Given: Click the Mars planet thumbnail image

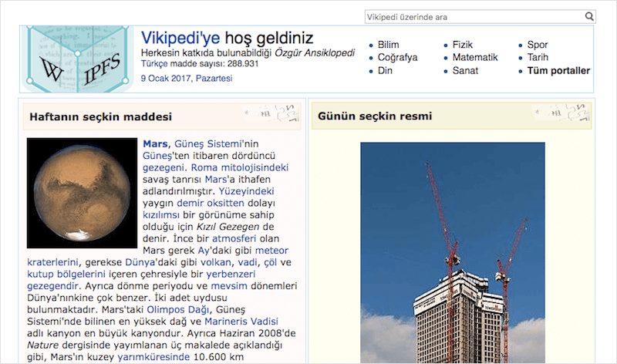Looking at the screenshot, I should click(82, 193).
